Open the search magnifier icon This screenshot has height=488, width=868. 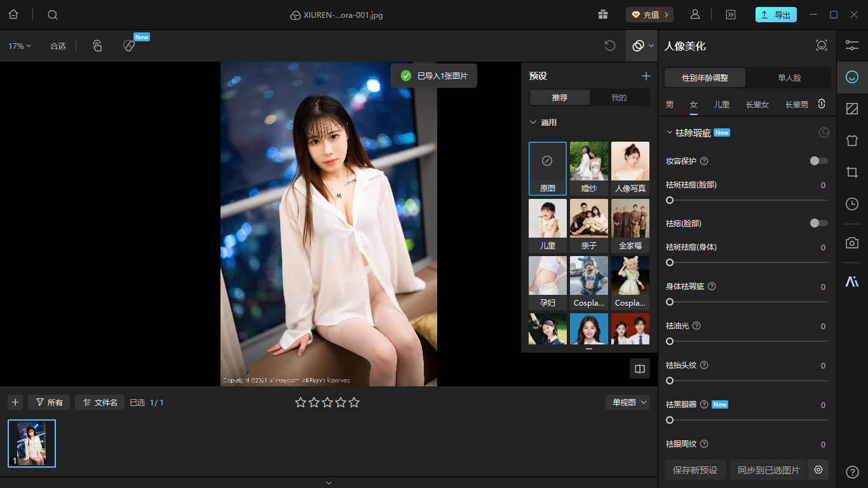pyautogui.click(x=53, y=15)
